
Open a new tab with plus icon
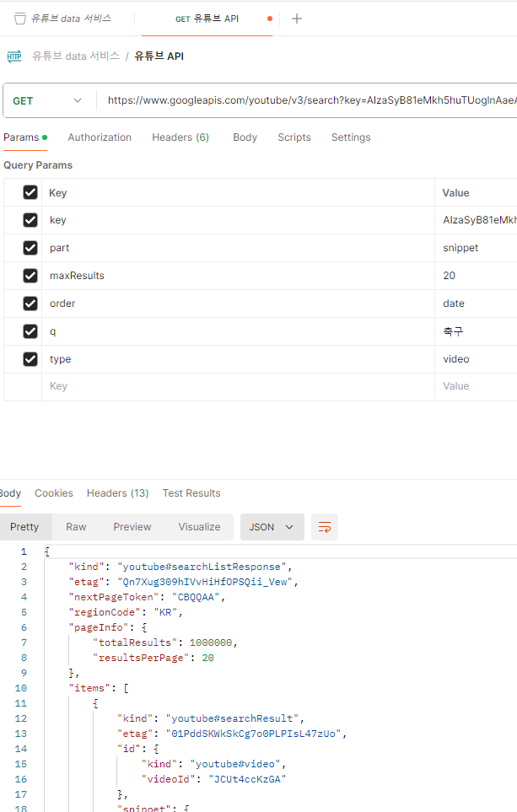point(297,19)
